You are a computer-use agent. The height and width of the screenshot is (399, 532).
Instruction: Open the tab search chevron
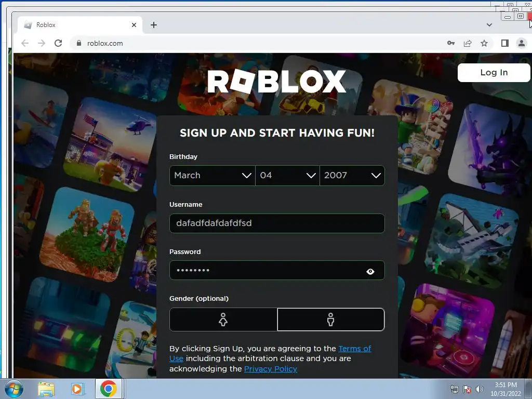pos(489,25)
